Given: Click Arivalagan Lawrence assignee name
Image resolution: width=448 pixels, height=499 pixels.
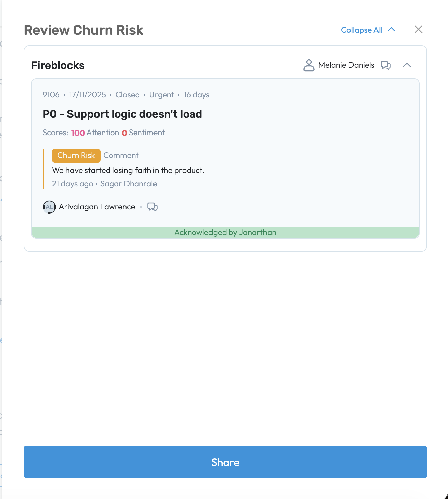Looking at the screenshot, I should (x=97, y=207).
